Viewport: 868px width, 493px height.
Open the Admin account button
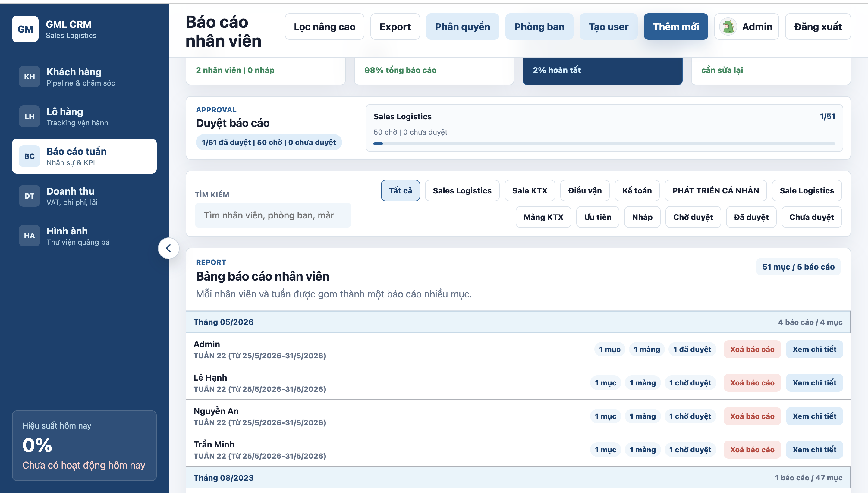747,27
